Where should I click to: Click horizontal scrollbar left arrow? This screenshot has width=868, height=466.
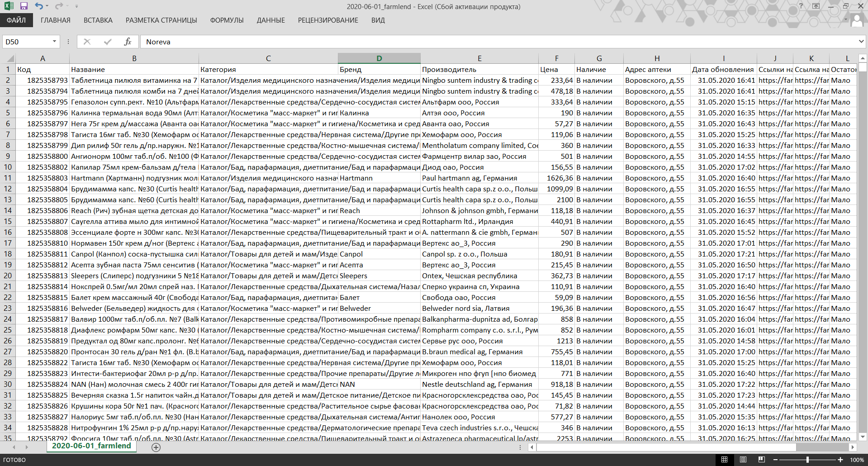532,447
